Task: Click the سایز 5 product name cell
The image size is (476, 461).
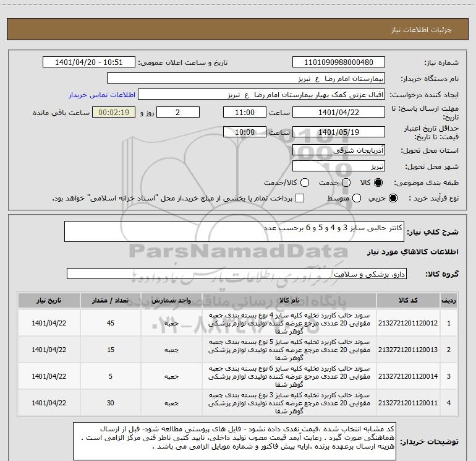Action: tap(289, 350)
